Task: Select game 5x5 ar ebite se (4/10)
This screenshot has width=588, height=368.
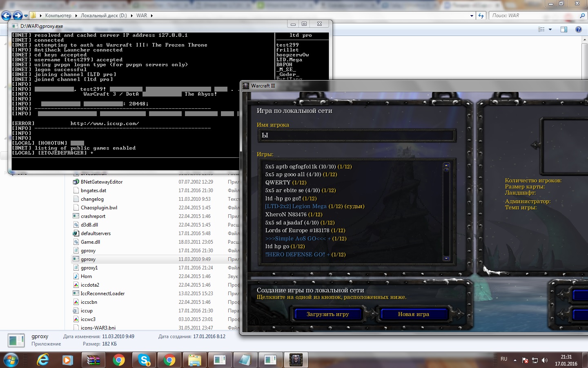Action: 300,191
